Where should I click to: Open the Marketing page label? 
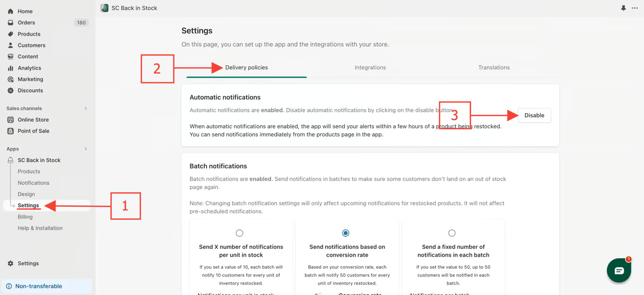[30, 79]
